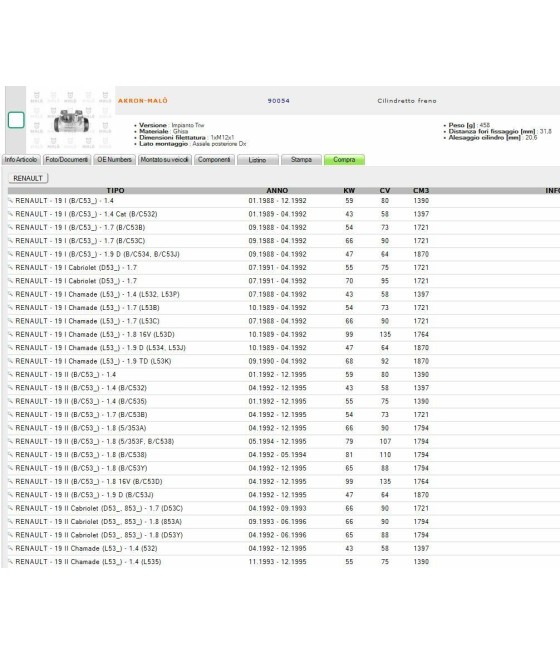560x655 pixels.
Task: Click the magnifier icon for 19 II 1.8 16V (B/C53D)
Action: point(11,481)
